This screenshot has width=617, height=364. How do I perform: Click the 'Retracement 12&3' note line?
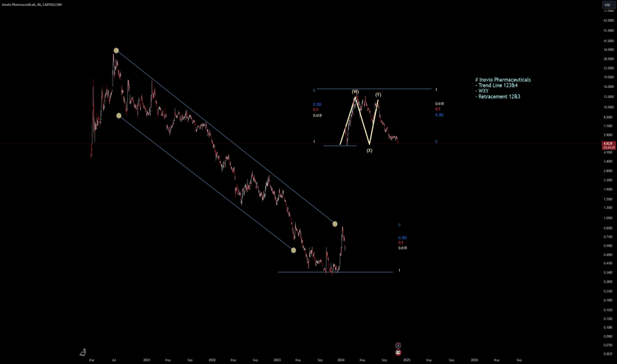498,97
